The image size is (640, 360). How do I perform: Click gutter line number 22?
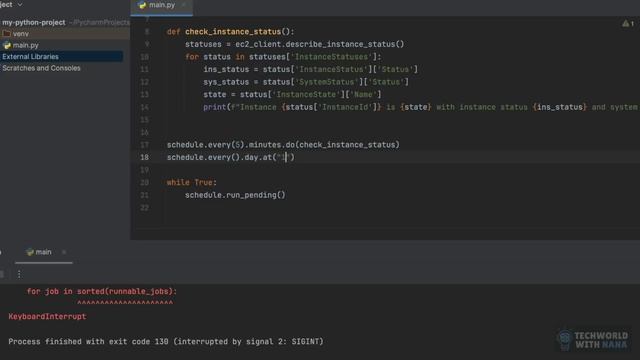(144, 208)
